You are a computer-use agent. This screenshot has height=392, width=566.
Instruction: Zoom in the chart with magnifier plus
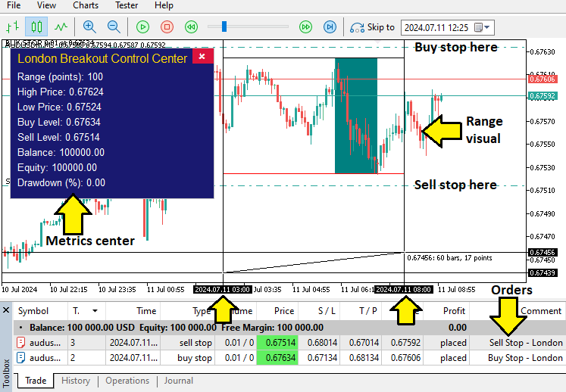(x=89, y=27)
